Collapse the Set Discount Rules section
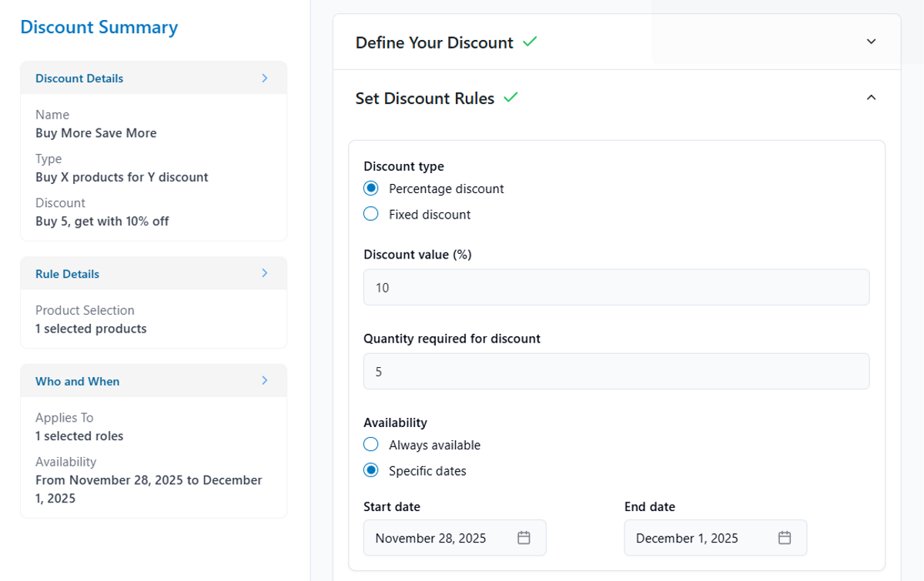The height and width of the screenshot is (581, 924). pos(871,98)
